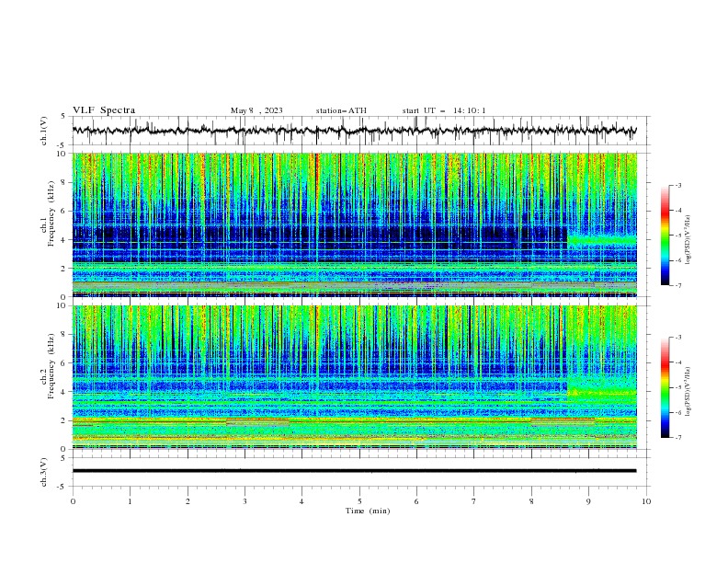Select the "May 8 , 2023" date label
Screen dimensions: 728x563
point(256,110)
